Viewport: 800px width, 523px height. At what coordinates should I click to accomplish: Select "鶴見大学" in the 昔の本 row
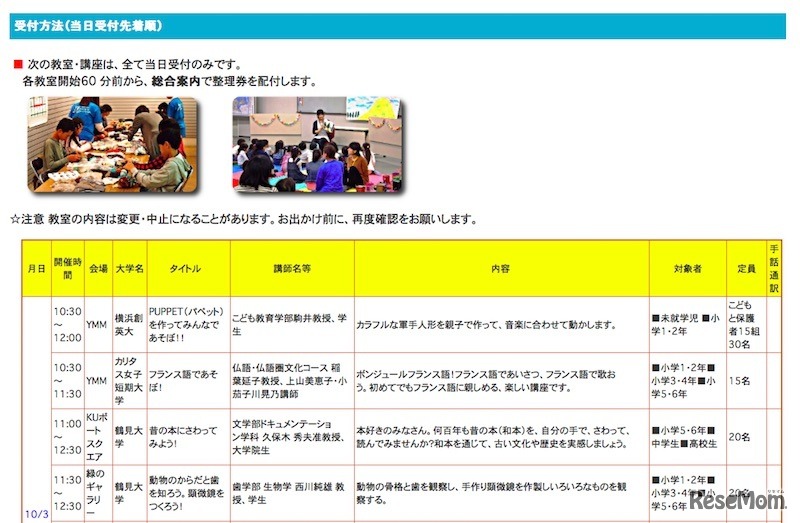click(x=130, y=437)
